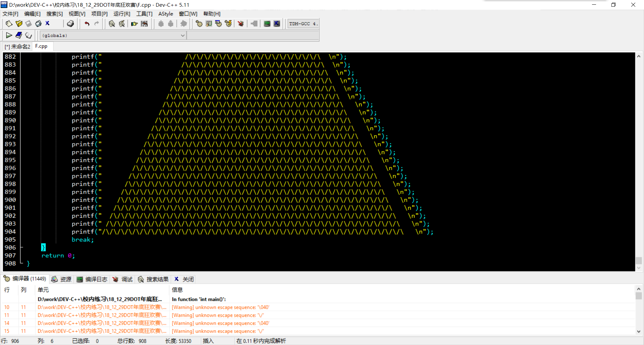Click the Compile and Run icon
This screenshot has height=345, width=644.
(218, 24)
